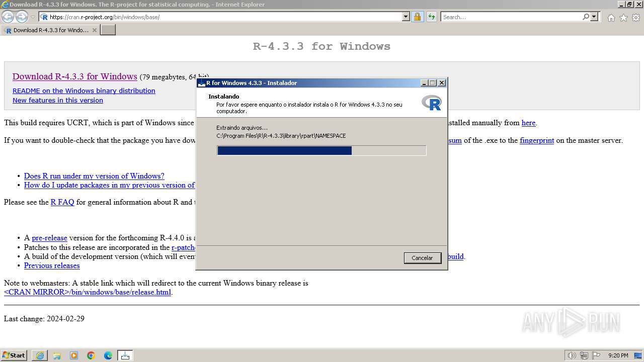This screenshot has height=362, width=644.
Task: Open Microsoft Edge taskbar icon
Action: point(108,355)
